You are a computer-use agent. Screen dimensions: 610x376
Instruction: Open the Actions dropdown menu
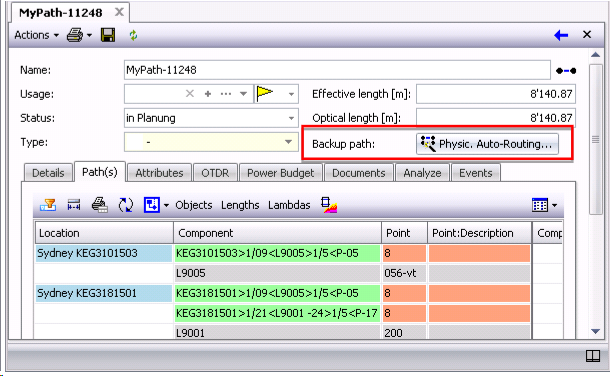37,35
